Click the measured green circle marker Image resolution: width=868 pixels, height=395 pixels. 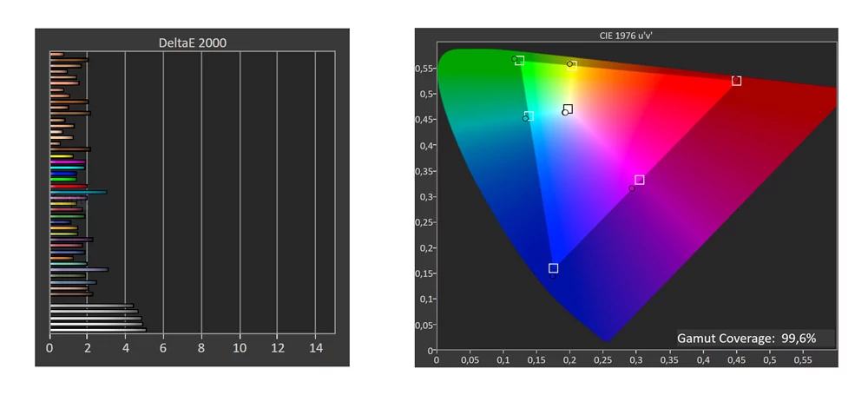coord(514,59)
